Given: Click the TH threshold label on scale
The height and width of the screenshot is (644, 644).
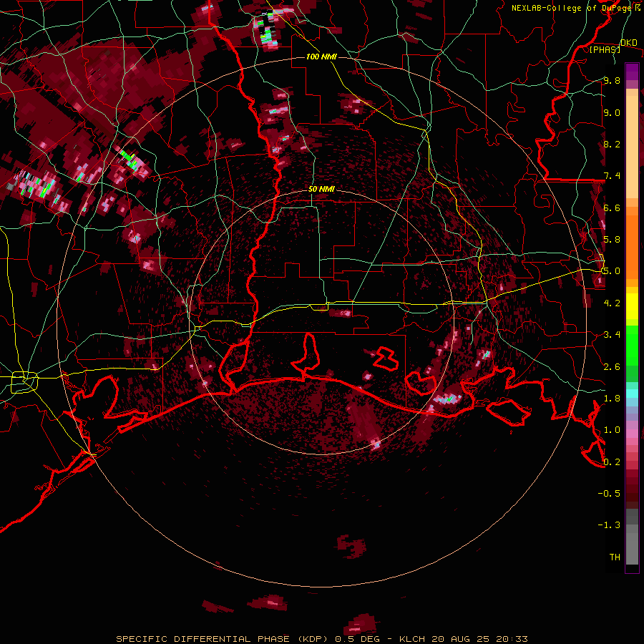Looking at the screenshot, I should (615, 557).
